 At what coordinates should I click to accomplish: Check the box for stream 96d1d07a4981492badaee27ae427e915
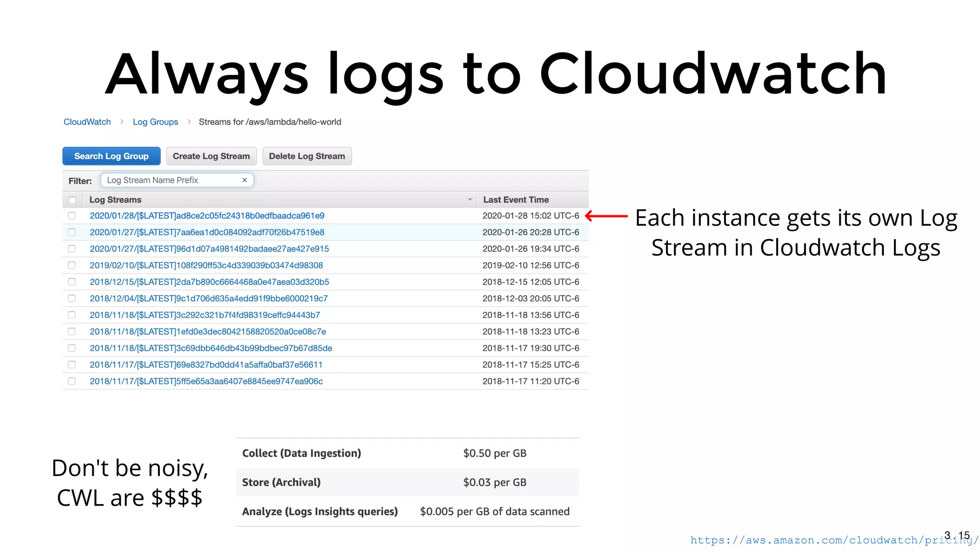(x=72, y=249)
